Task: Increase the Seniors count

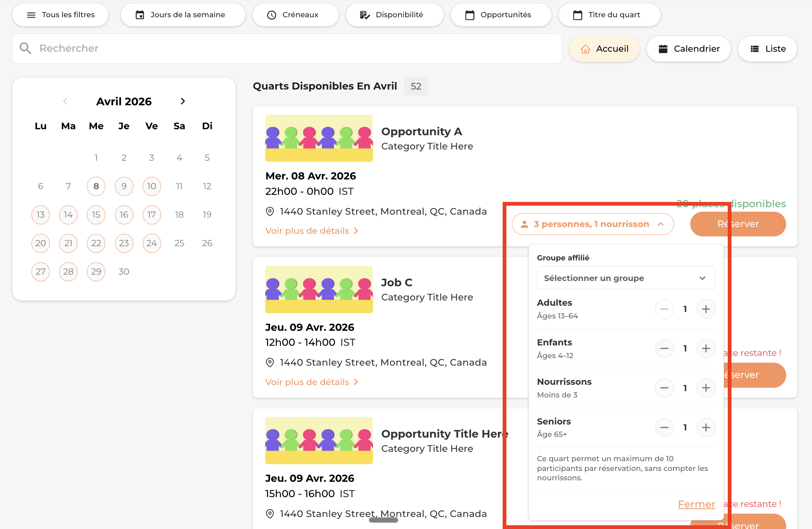Action: (x=706, y=427)
